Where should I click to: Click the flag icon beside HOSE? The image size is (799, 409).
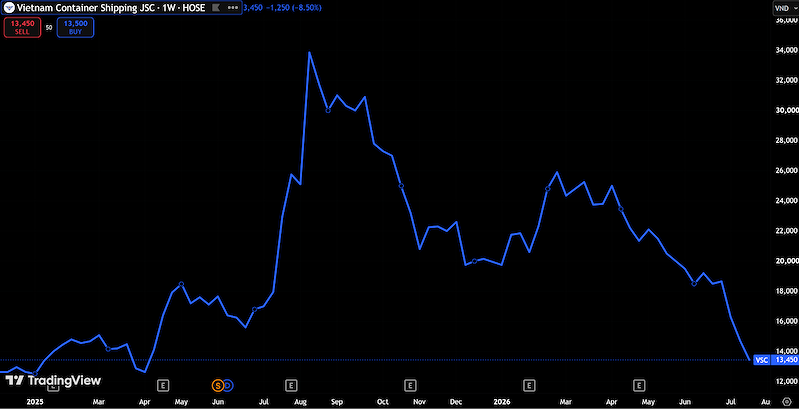[216, 8]
